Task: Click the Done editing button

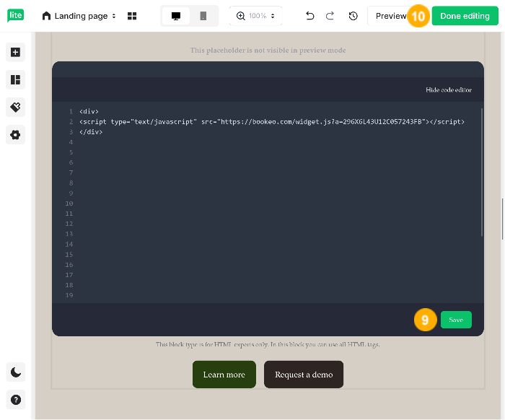Action: pos(465,16)
